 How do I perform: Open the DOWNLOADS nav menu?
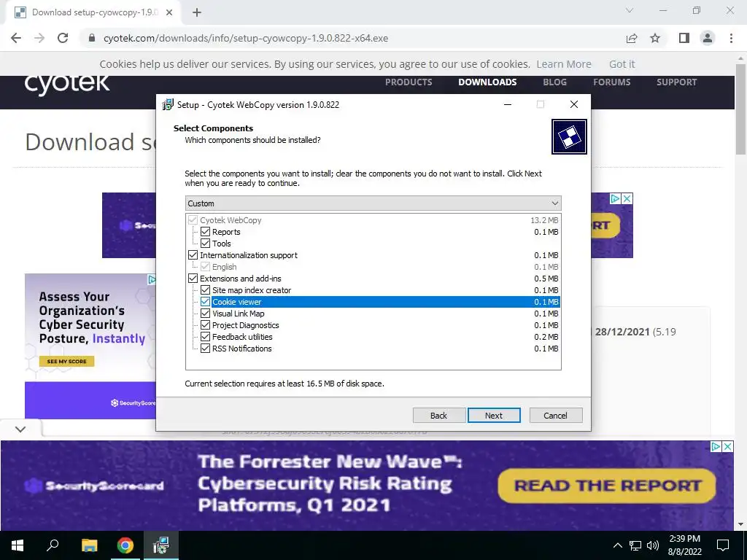point(487,82)
